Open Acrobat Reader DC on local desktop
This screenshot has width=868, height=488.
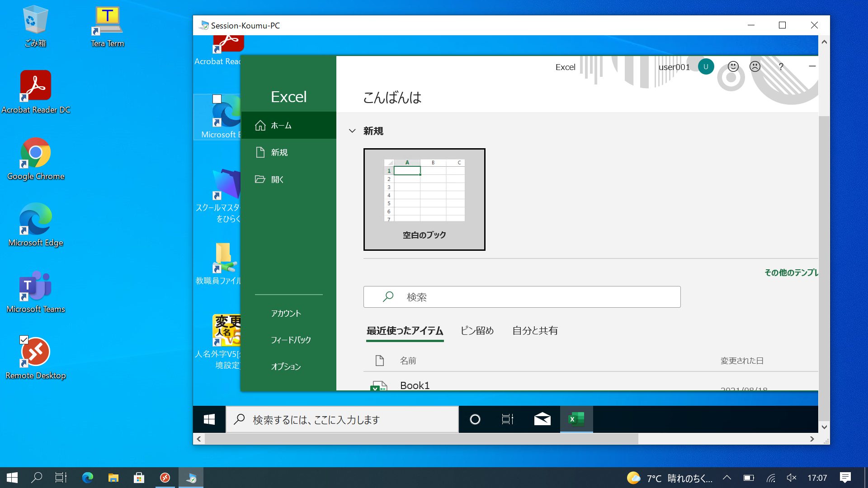point(36,93)
